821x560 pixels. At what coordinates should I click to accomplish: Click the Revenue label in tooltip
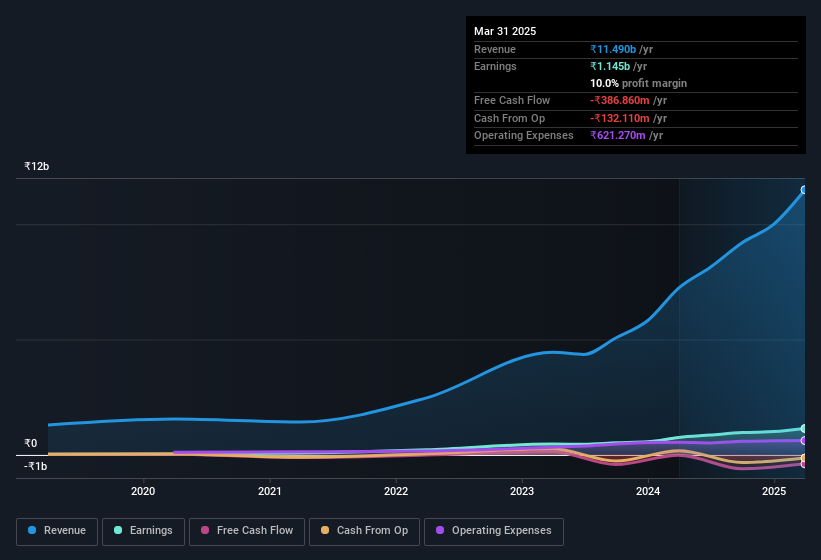[495, 49]
